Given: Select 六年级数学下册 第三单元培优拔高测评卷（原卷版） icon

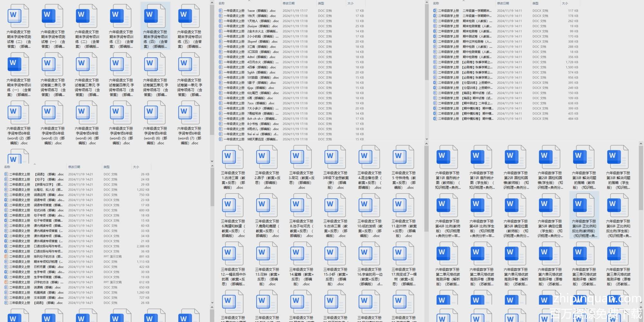Looking at the screenshot, I should tap(618, 253).
